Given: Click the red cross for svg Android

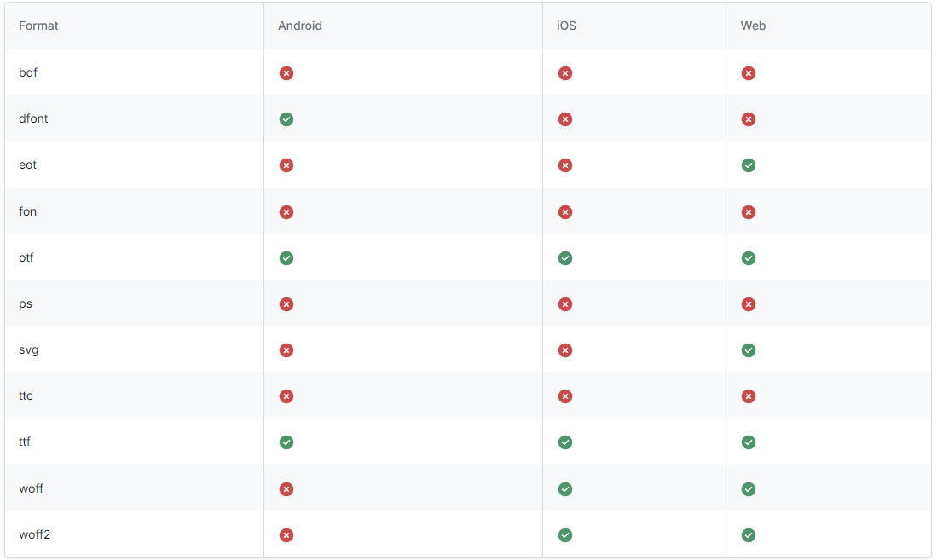Looking at the screenshot, I should pyautogui.click(x=286, y=349).
